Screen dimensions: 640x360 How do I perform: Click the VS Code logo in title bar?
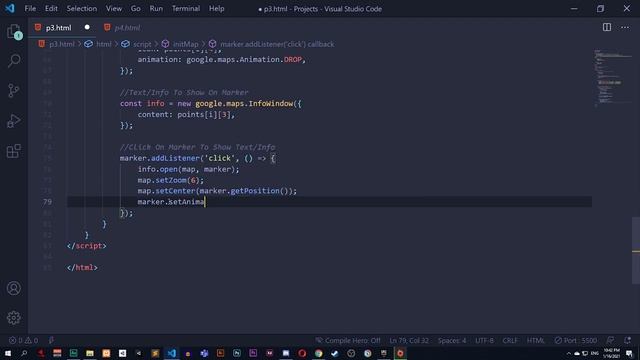click(x=9, y=8)
